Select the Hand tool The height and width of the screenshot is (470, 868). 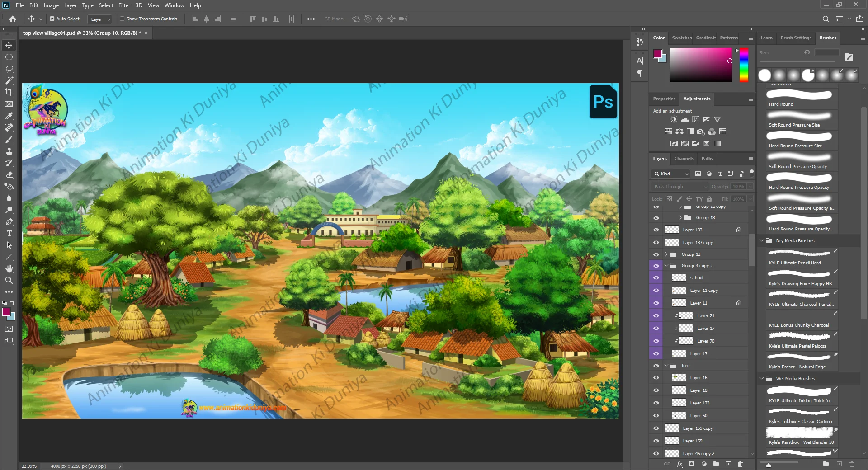(x=9, y=268)
